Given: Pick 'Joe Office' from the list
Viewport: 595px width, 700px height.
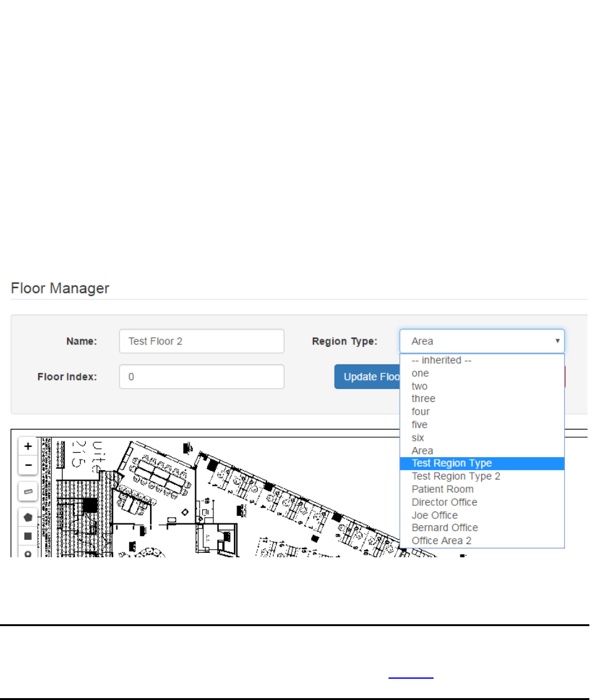Looking at the screenshot, I should tap(482, 515).
